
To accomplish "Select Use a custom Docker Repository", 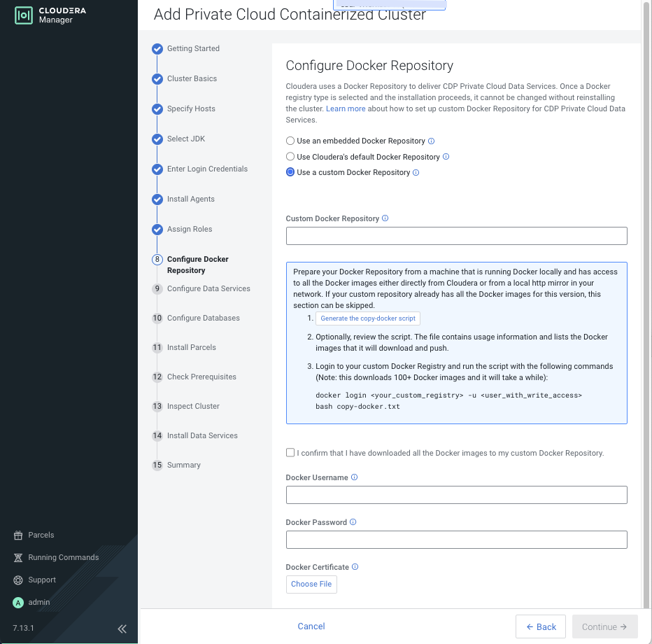I will tap(290, 172).
